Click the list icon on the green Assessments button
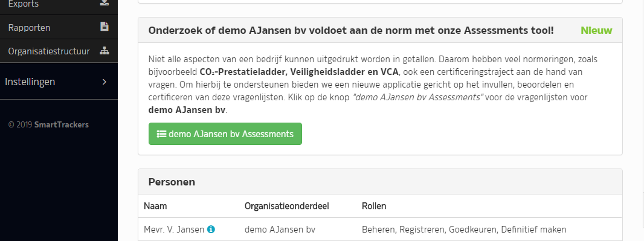 161,134
